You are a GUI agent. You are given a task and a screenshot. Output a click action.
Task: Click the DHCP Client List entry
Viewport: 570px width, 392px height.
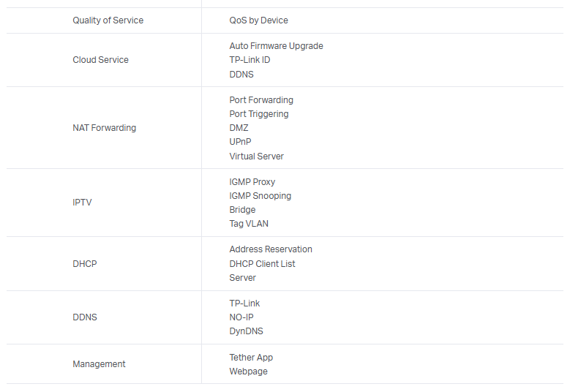[262, 264]
